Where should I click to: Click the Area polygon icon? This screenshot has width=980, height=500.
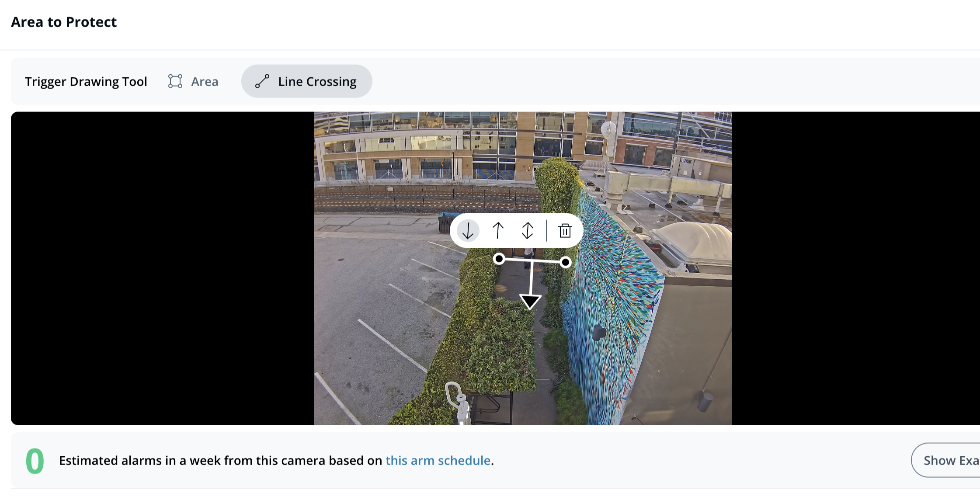click(175, 81)
